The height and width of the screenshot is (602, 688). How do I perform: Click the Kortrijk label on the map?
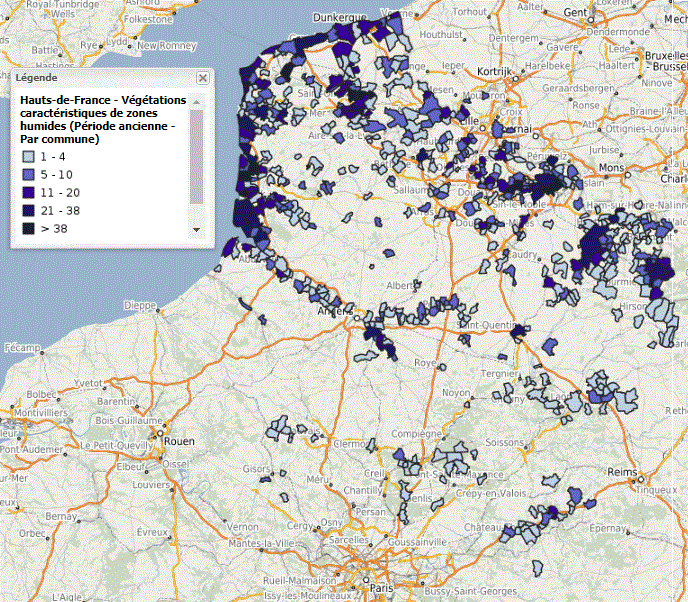(496, 72)
